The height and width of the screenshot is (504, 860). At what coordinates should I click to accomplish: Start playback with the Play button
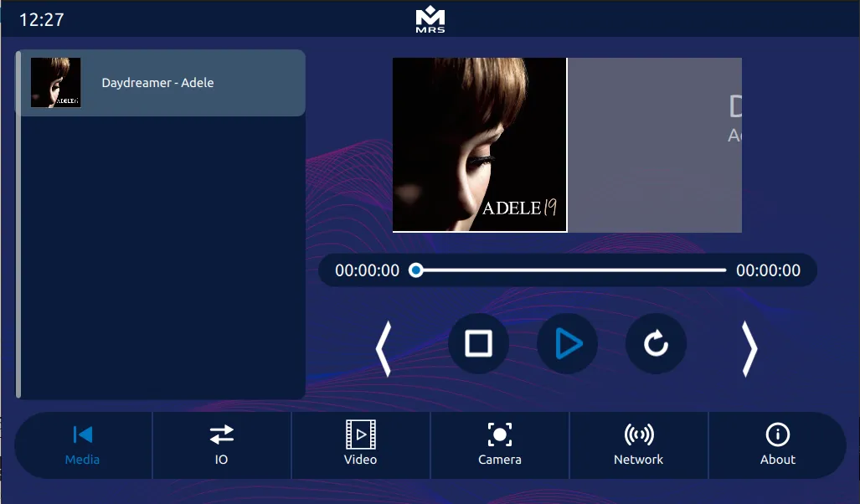pos(568,343)
